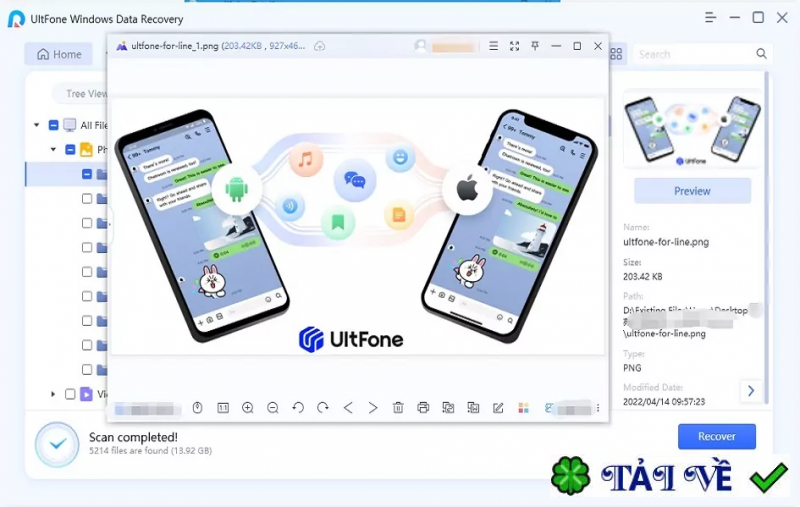
Task: Delete the image with trash icon
Action: (398, 408)
